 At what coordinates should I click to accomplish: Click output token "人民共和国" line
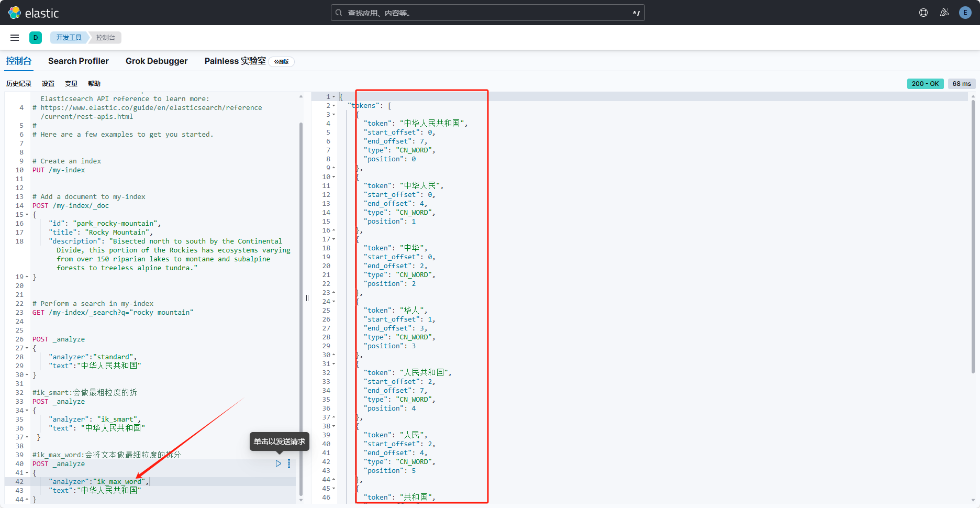point(408,373)
